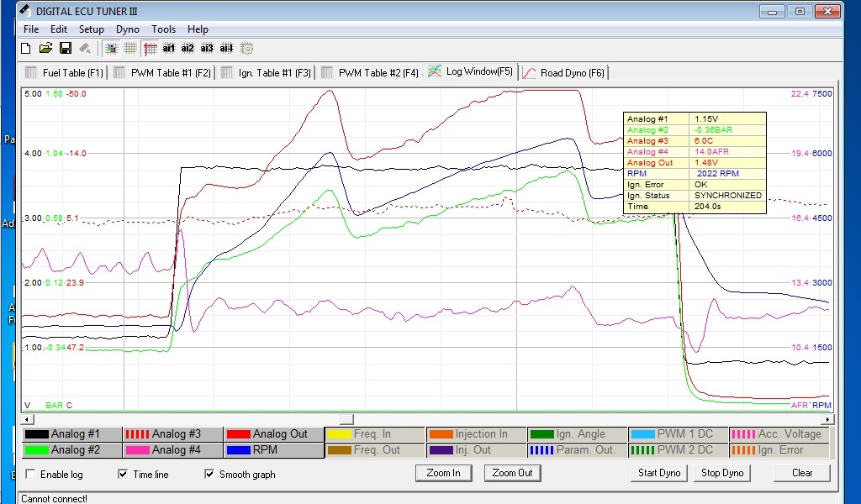The image size is (861, 504).
Task: Save using the floppy disk icon
Action: click(x=65, y=49)
